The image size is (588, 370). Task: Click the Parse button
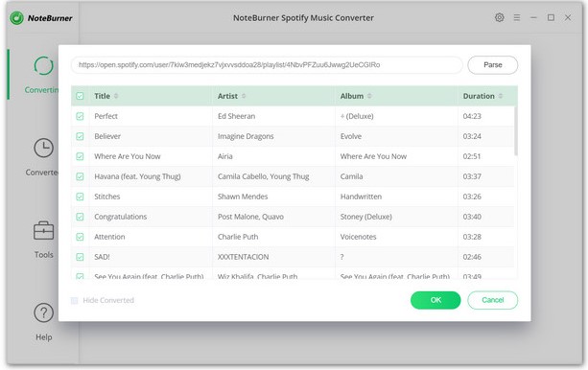click(x=493, y=65)
